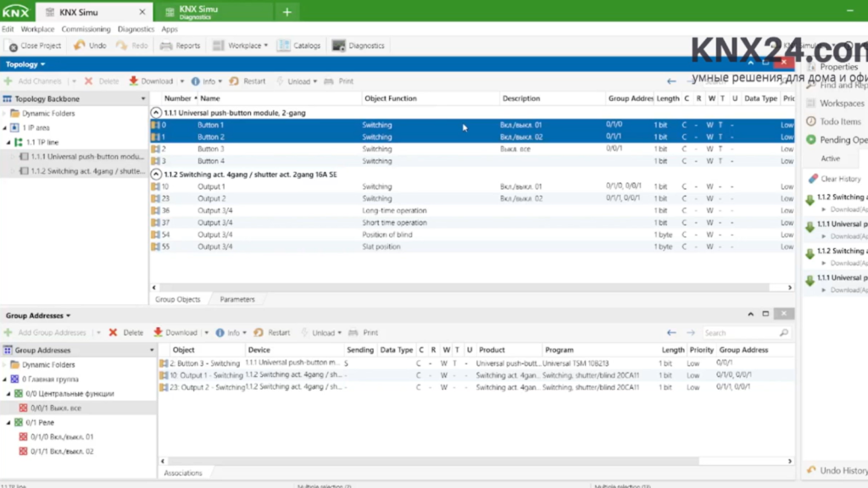The image size is (868, 488).
Task: Expand the Topology panel title dropdown
Action: pos(25,64)
